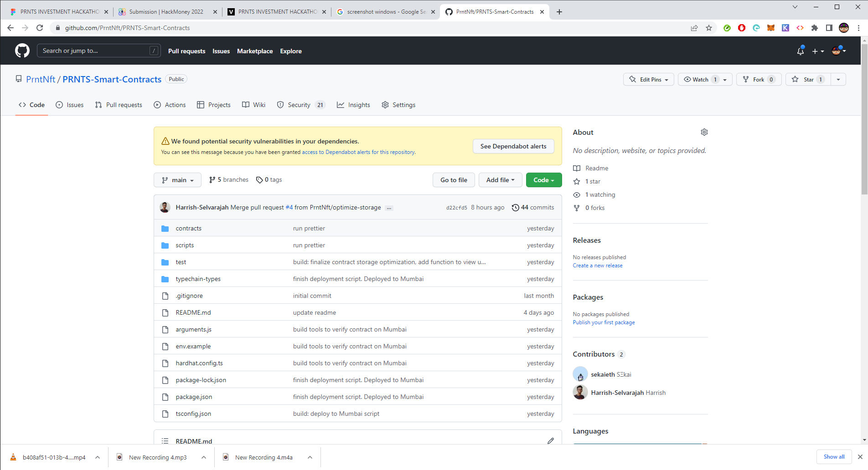The image size is (868, 470).
Task: Click Create a new release link
Action: point(598,266)
